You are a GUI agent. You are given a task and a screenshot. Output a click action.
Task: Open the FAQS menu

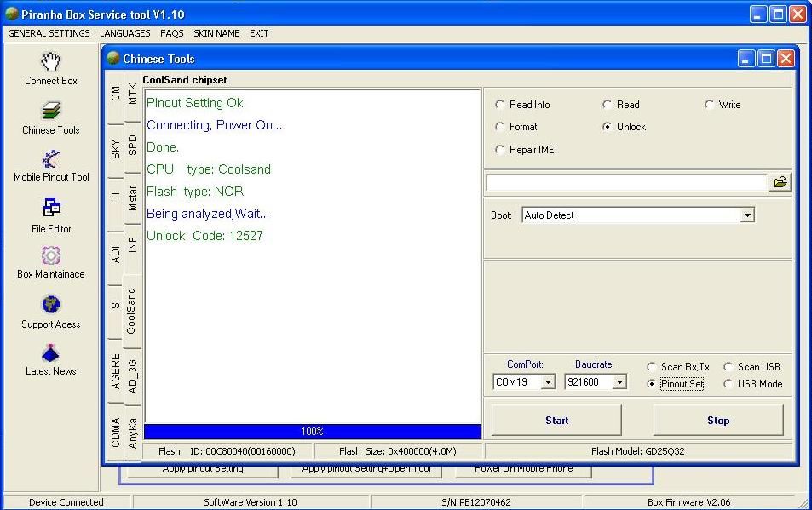tap(172, 33)
